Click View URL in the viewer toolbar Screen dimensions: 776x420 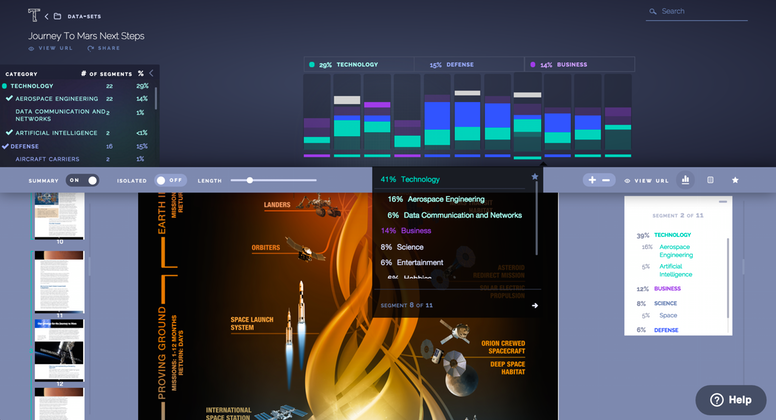pos(651,181)
